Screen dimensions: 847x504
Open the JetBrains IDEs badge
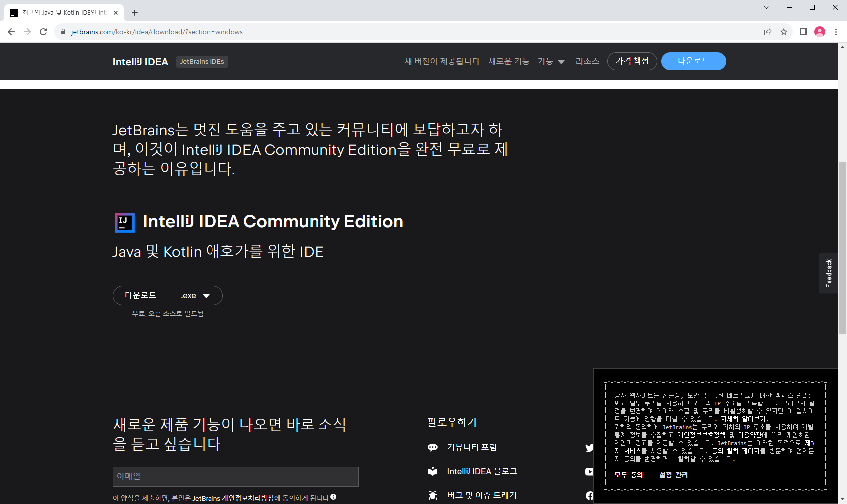point(202,62)
